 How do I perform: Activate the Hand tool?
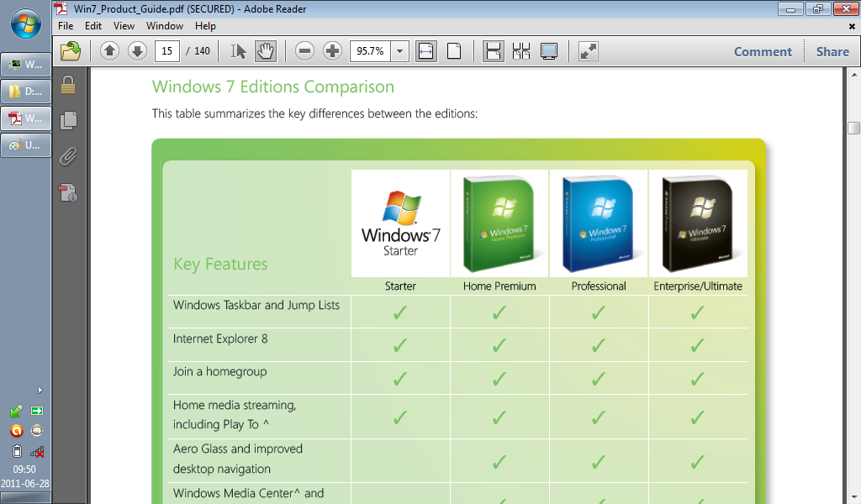[265, 51]
